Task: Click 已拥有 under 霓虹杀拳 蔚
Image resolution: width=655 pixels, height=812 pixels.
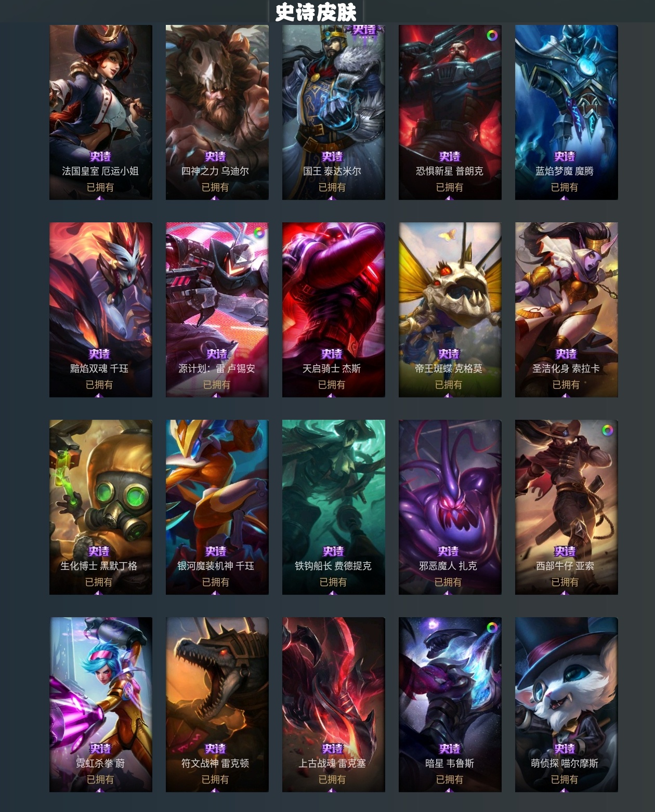Action: (100, 779)
